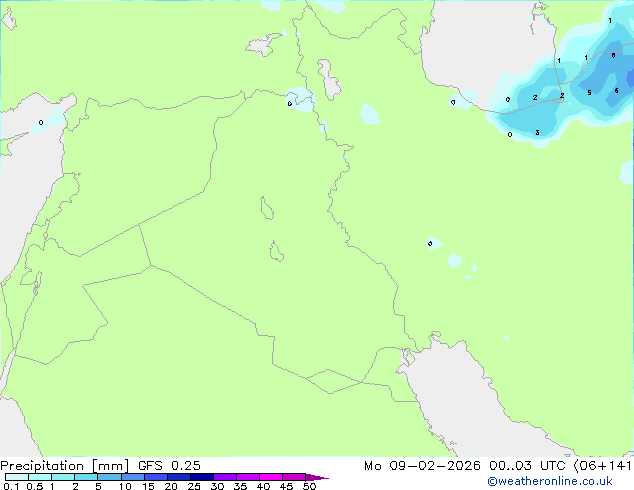
Task: Select the 0.5–1 mm legend color swatch
Action: tap(40, 477)
